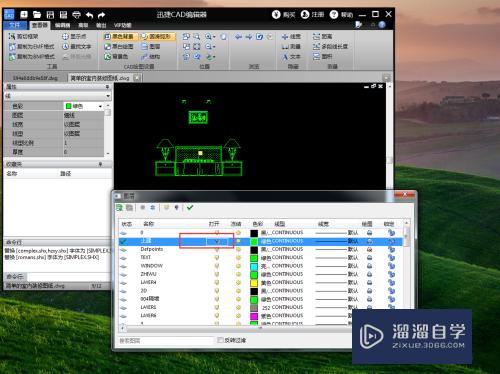Viewport: 500px width, 374px height.
Task: Open a drawing with the folder icon
Action: pos(37,15)
